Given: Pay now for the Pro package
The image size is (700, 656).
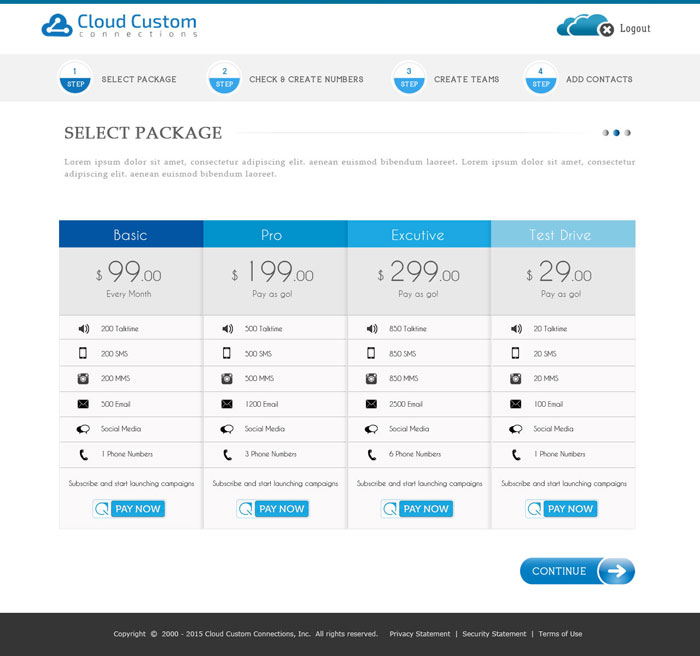Looking at the screenshot, I should coord(273,509).
